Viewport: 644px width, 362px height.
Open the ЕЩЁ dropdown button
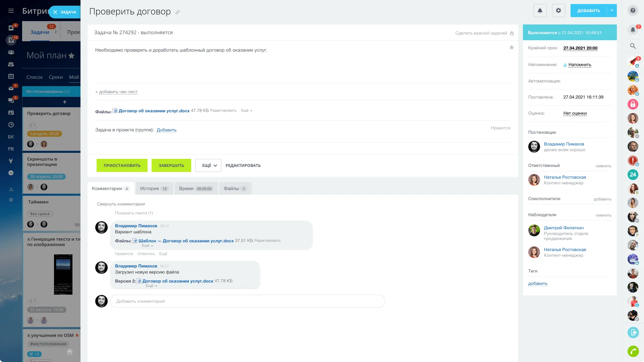(x=208, y=166)
